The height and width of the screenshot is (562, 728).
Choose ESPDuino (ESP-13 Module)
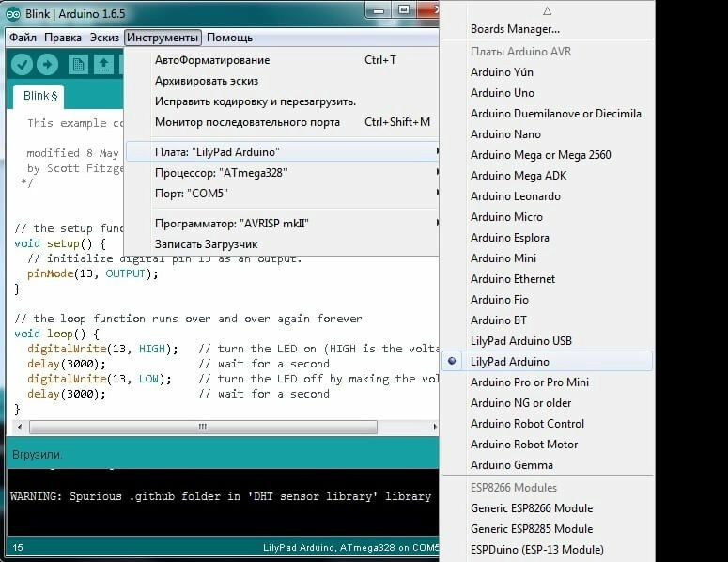pyautogui.click(x=548, y=550)
